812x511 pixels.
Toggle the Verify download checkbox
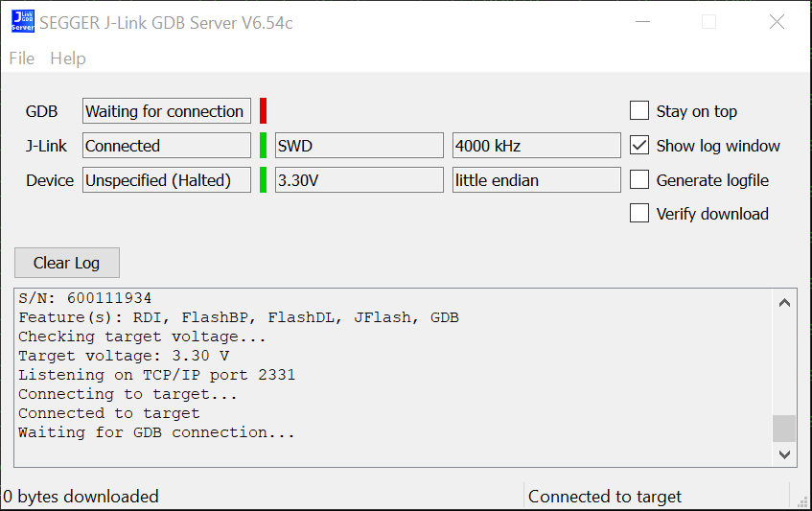(639, 214)
